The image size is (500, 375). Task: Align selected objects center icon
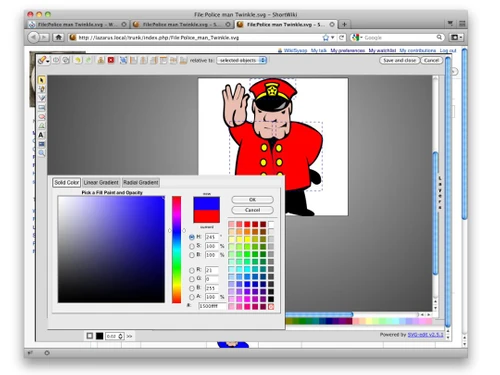(x=143, y=60)
